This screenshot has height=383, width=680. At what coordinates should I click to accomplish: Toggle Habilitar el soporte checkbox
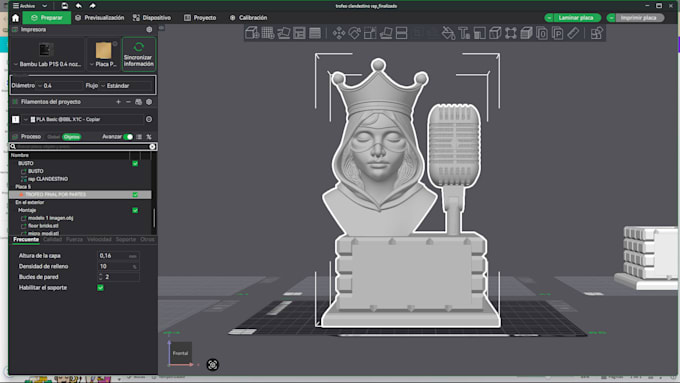coord(101,288)
